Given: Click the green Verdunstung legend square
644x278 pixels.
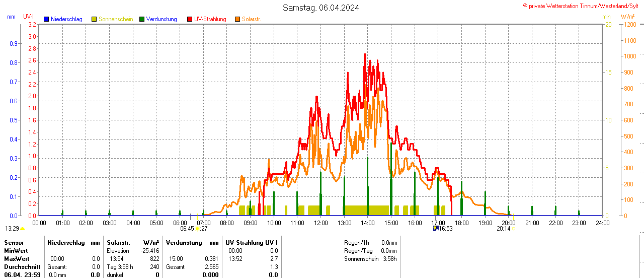Looking at the screenshot, I should click(142, 19).
